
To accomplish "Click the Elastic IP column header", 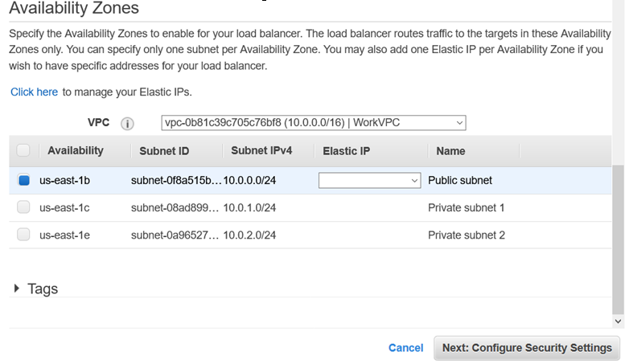I will point(346,150).
